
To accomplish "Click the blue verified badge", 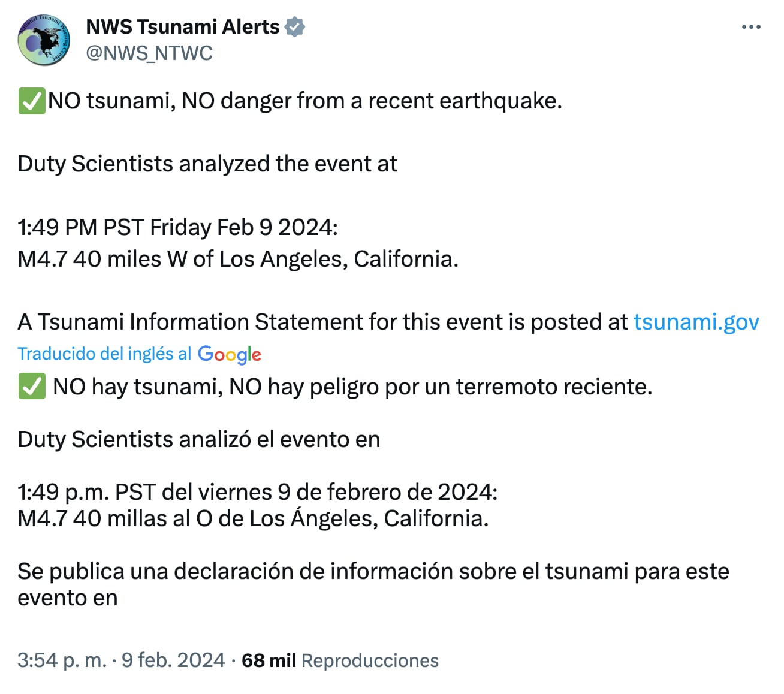I will (294, 27).
